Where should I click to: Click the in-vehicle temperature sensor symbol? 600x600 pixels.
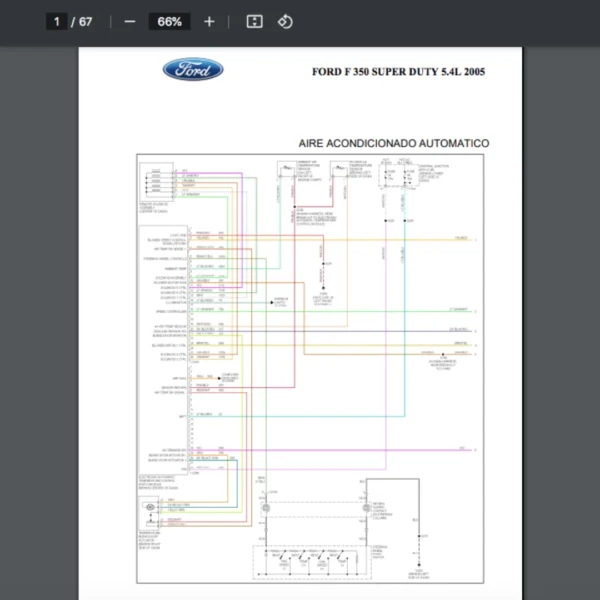click(335, 172)
